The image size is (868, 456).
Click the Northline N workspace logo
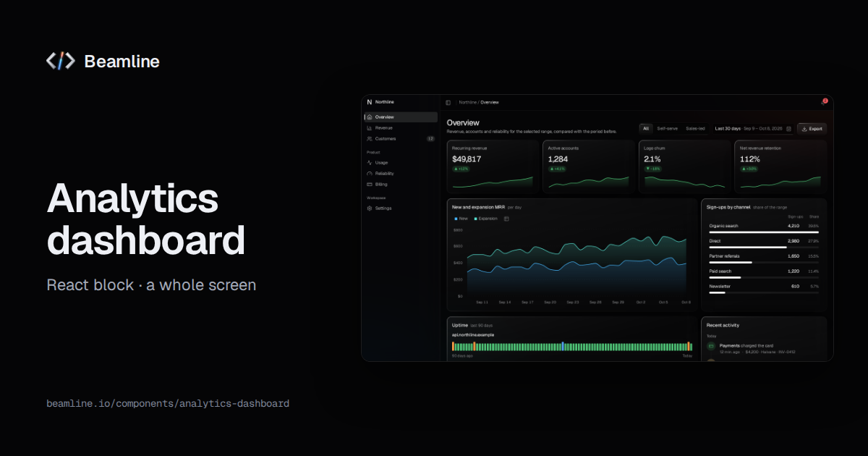[x=369, y=102]
